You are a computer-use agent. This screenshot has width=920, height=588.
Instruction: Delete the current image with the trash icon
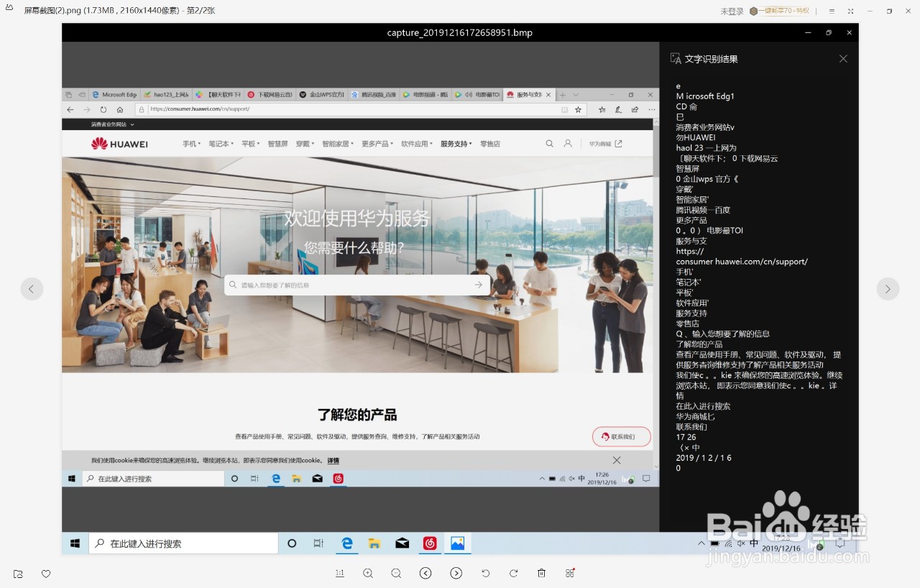[x=542, y=573]
